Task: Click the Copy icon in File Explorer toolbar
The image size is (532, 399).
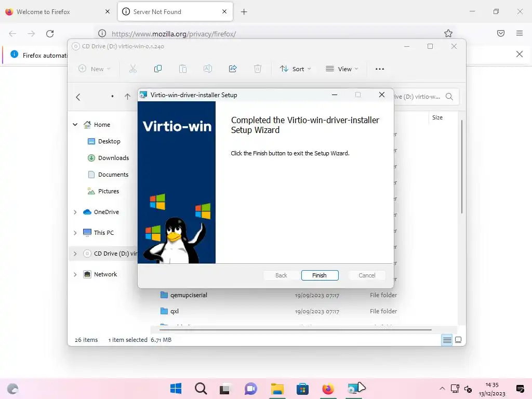Action: coord(158,69)
